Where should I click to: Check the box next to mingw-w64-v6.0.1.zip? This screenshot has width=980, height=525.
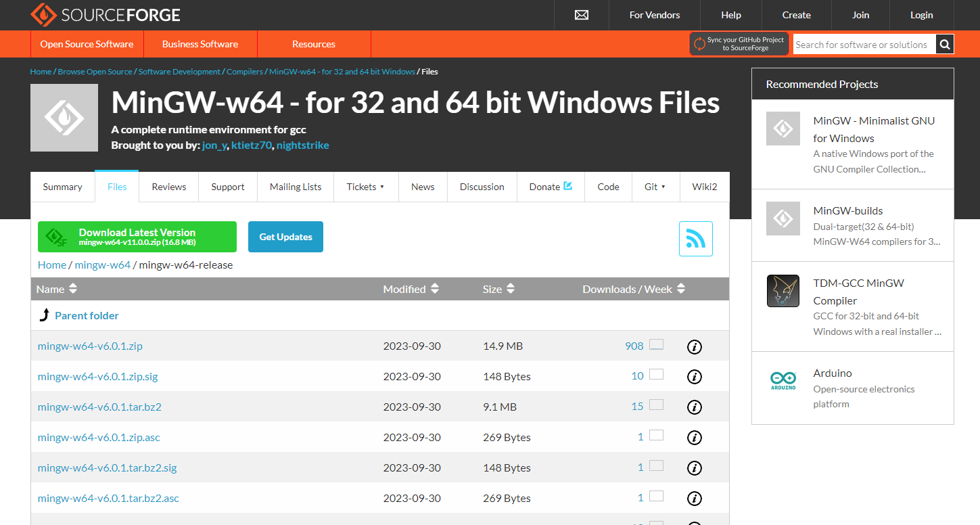tap(655, 344)
